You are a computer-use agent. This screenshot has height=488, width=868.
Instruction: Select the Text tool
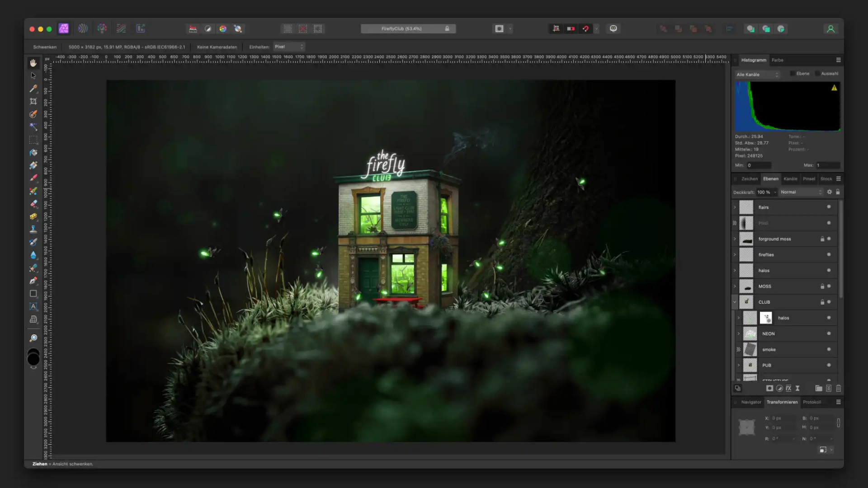pyautogui.click(x=33, y=306)
